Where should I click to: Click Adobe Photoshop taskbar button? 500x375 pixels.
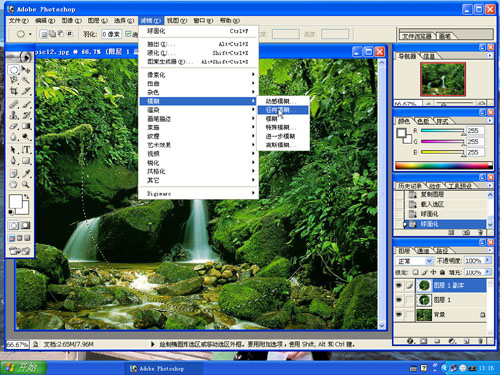point(164,368)
